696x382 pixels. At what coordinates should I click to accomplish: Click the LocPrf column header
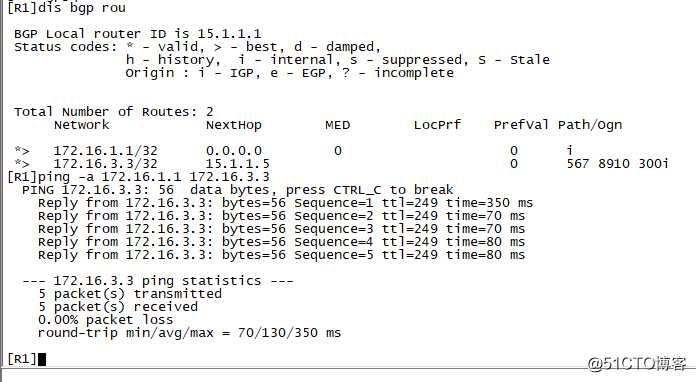click(437, 125)
